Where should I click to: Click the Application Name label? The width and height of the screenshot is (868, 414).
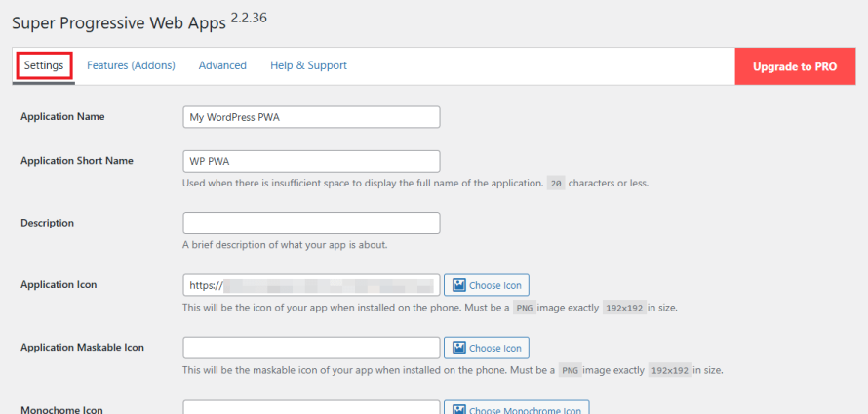tap(62, 116)
